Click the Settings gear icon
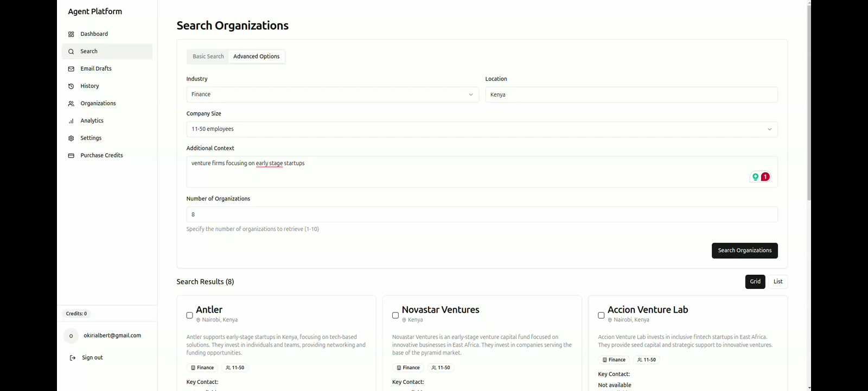The width and height of the screenshot is (868, 391). (71, 138)
